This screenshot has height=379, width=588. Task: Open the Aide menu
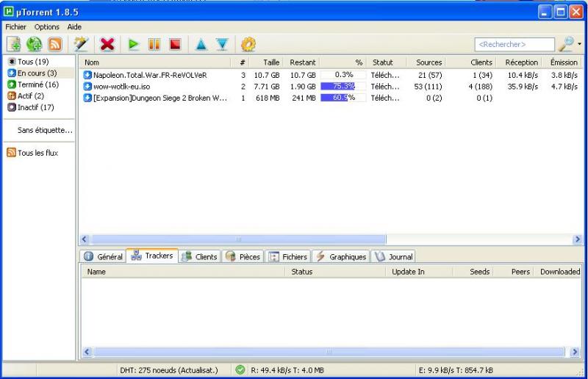click(74, 27)
